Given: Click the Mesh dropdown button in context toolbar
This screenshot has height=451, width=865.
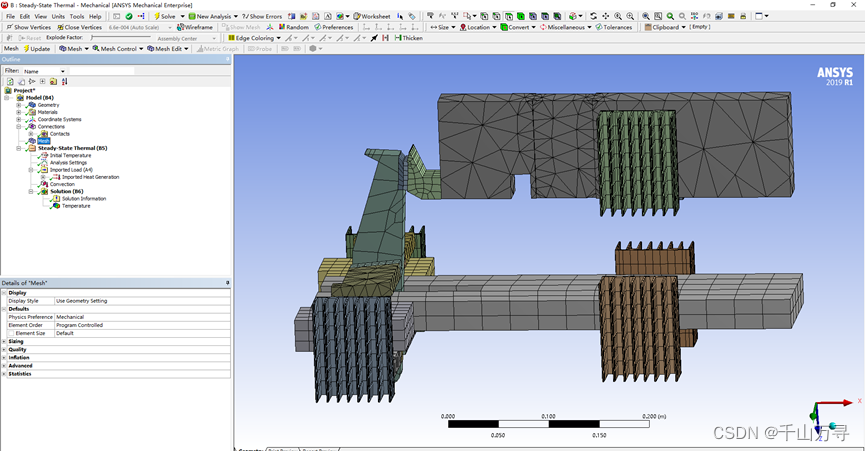Looking at the screenshot, I should tap(74, 49).
